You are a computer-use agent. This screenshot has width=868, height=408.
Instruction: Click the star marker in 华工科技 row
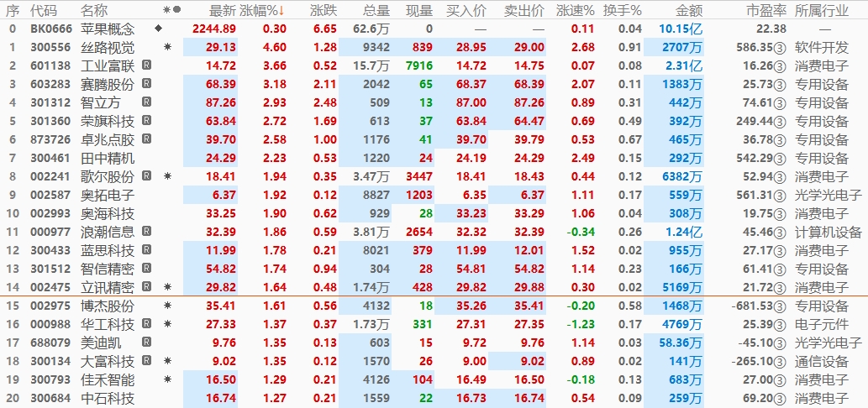click(168, 324)
